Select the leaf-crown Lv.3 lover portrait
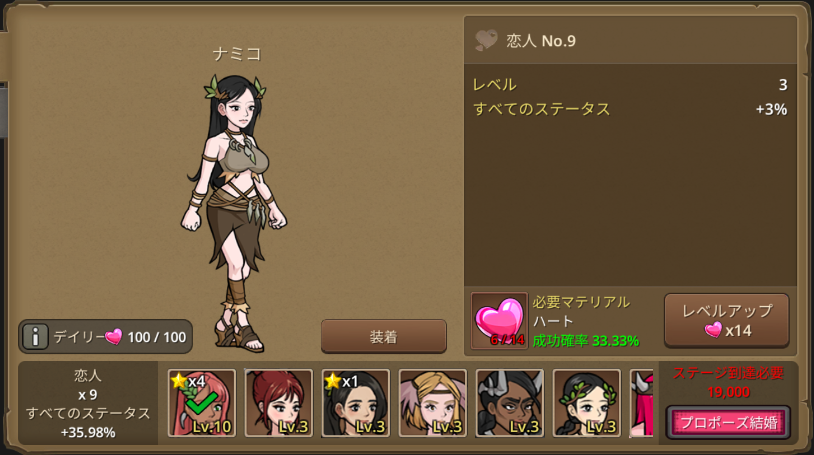Screen dimensions: 814x455 tap(587, 403)
